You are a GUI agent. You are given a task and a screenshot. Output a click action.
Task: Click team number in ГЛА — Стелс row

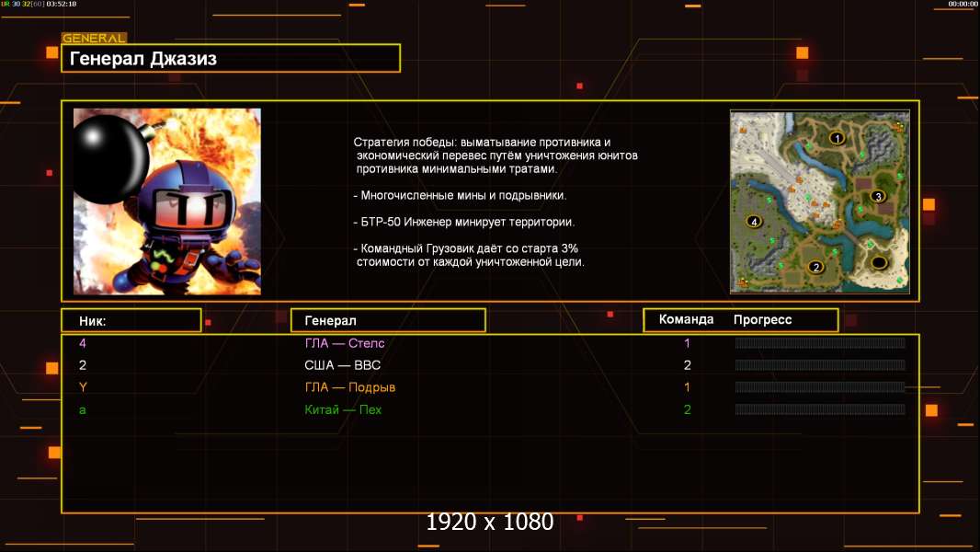(x=687, y=343)
